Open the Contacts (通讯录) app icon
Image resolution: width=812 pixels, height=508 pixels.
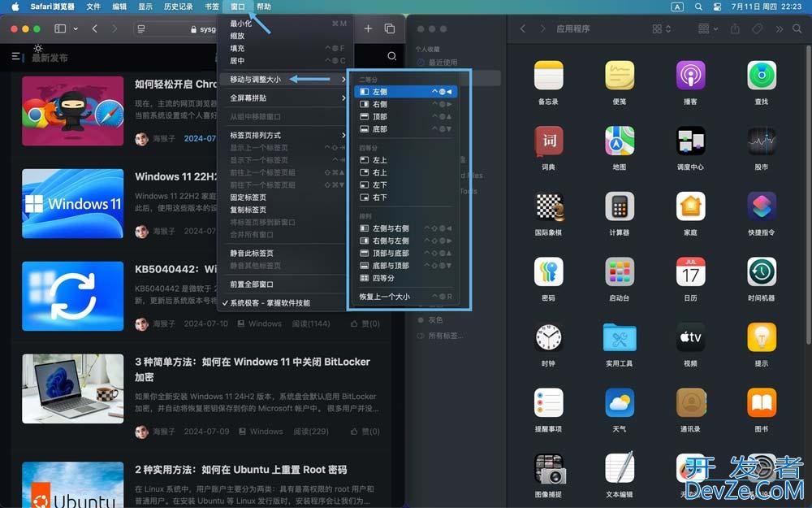tap(690, 403)
